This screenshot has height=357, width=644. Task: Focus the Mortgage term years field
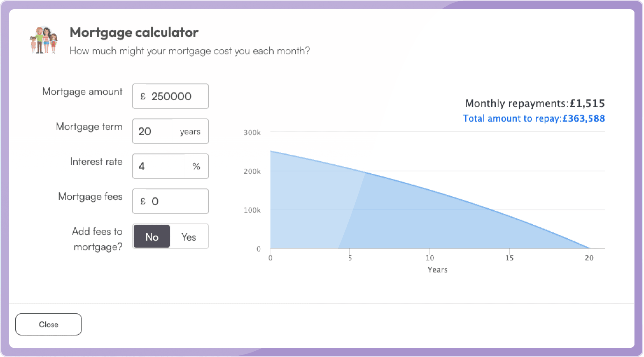[171, 131]
